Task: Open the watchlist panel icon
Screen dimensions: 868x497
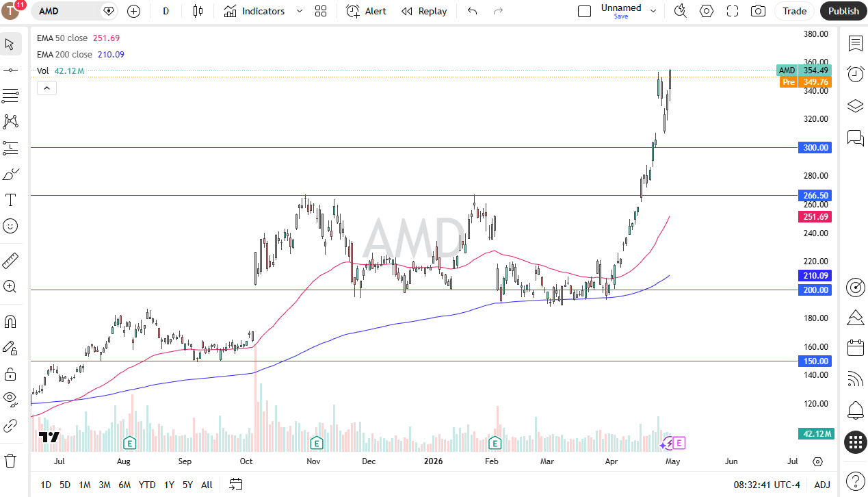Action: (855, 44)
